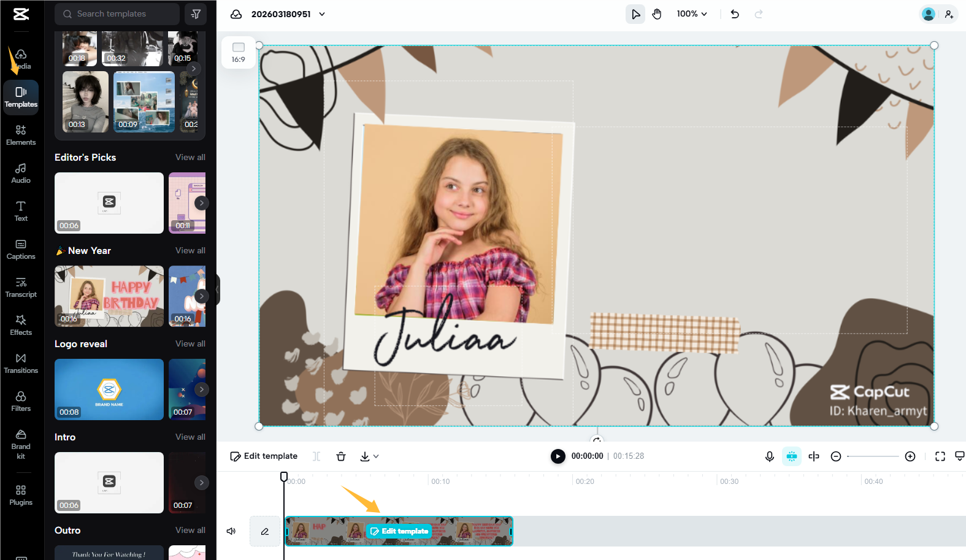Zoom out the timeline
966x560 pixels.
835,456
